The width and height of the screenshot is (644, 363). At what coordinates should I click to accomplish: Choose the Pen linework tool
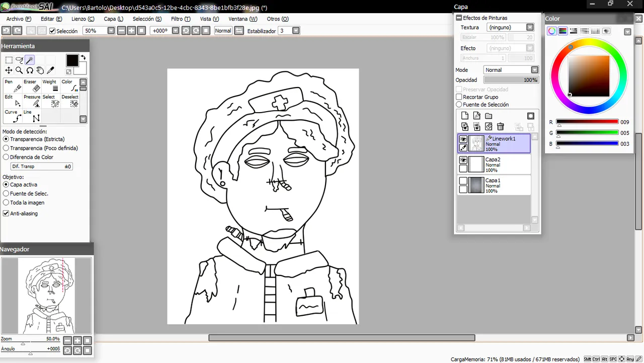(x=13, y=86)
